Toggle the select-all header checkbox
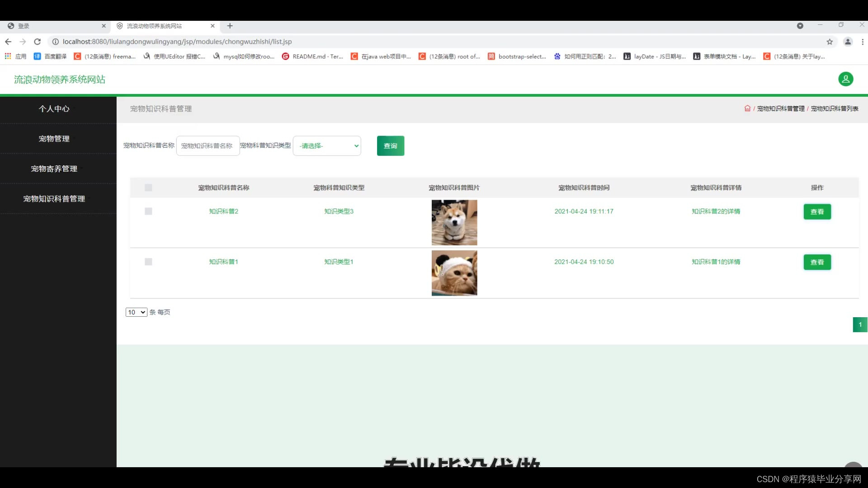Viewport: 868px width, 488px height. [x=148, y=188]
